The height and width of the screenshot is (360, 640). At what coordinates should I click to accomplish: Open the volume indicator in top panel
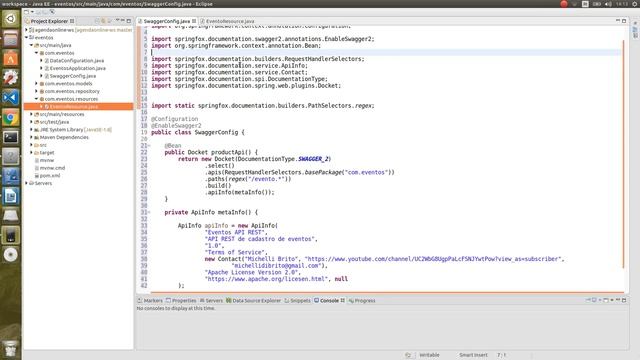[608, 4]
